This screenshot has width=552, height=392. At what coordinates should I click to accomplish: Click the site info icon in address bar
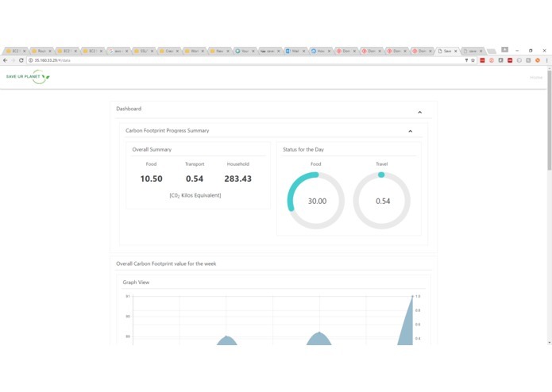point(31,60)
